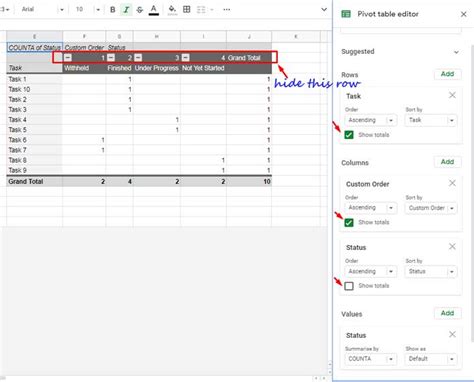474x382 pixels.
Task: Expand the Suggested section
Action: (x=456, y=52)
